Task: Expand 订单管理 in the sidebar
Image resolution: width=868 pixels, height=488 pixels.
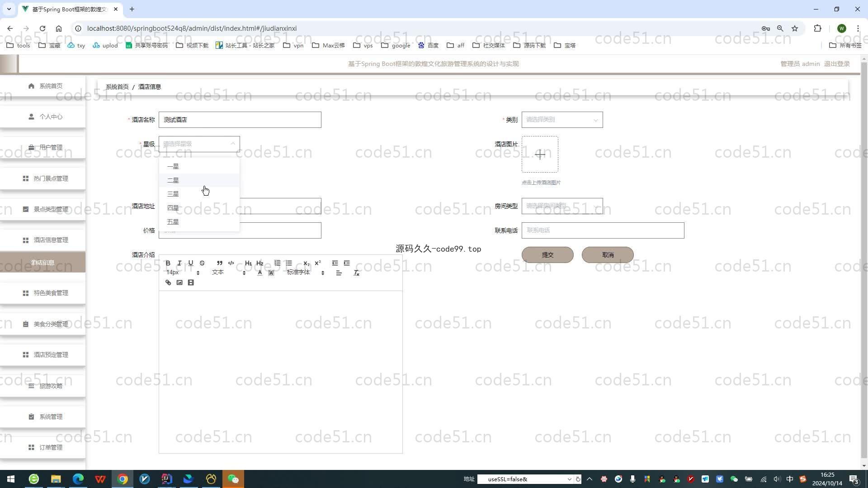Action: pyautogui.click(x=42, y=447)
